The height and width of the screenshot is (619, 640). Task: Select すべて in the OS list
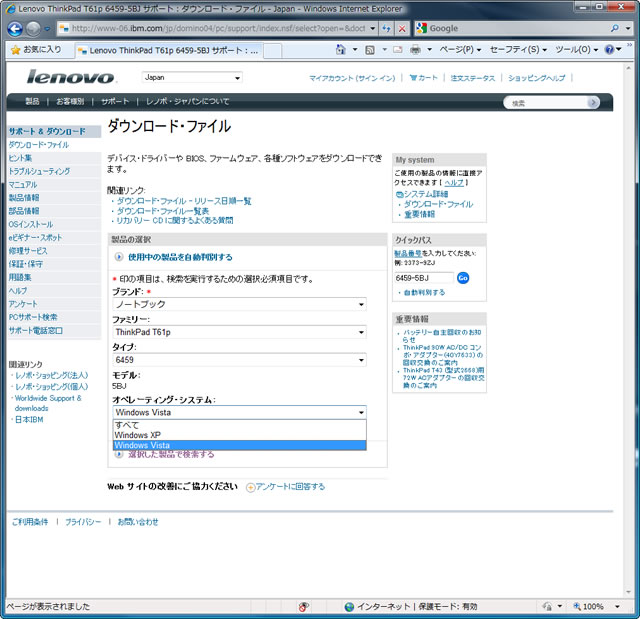tap(239, 425)
